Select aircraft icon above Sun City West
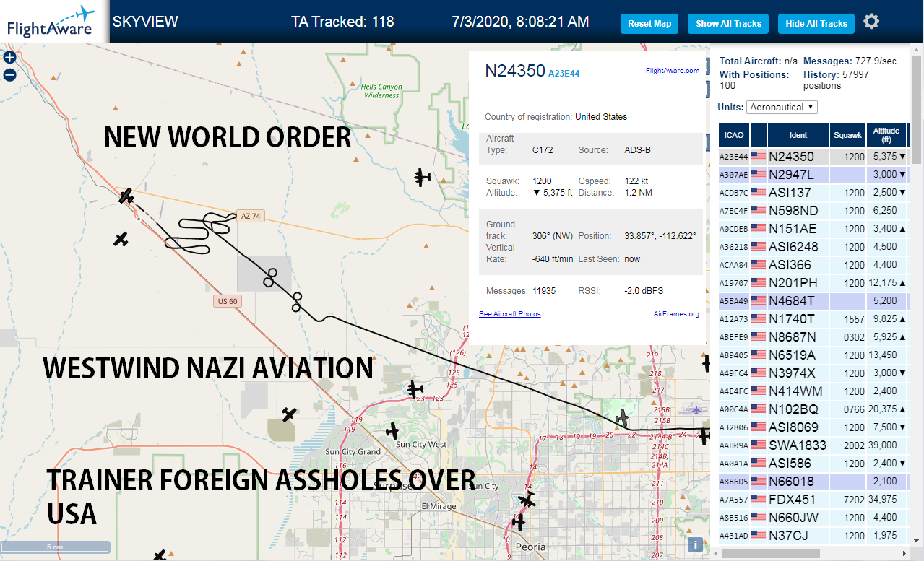Image resolution: width=924 pixels, height=561 pixels. (392, 431)
